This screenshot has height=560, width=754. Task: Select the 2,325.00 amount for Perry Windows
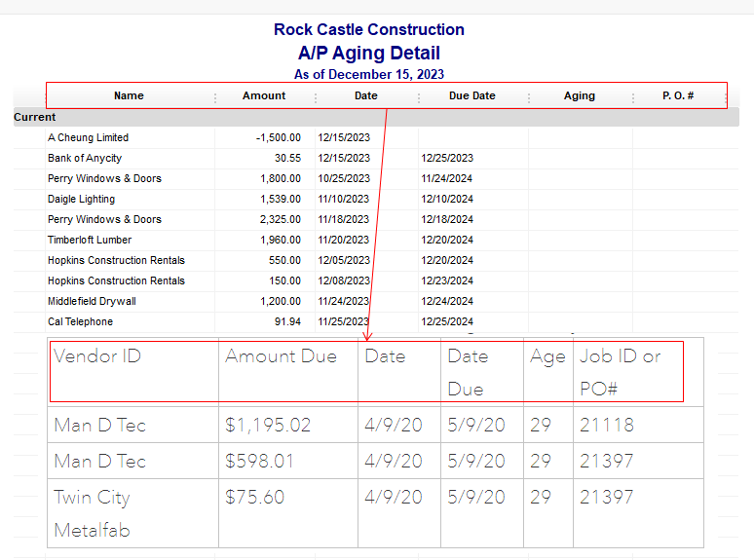(281, 219)
